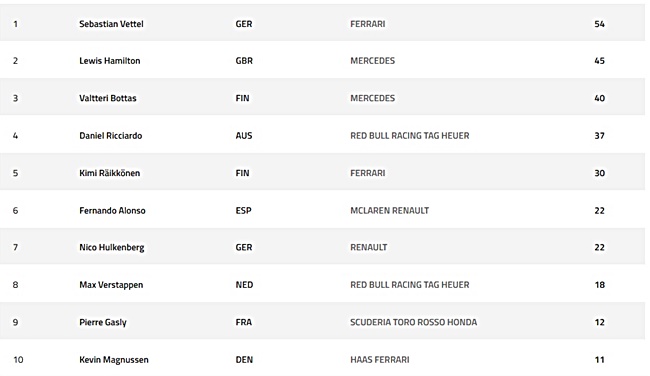The width and height of the screenshot is (650, 376).
Task: Select Kimi Räikkönen row name
Action: 109,173
